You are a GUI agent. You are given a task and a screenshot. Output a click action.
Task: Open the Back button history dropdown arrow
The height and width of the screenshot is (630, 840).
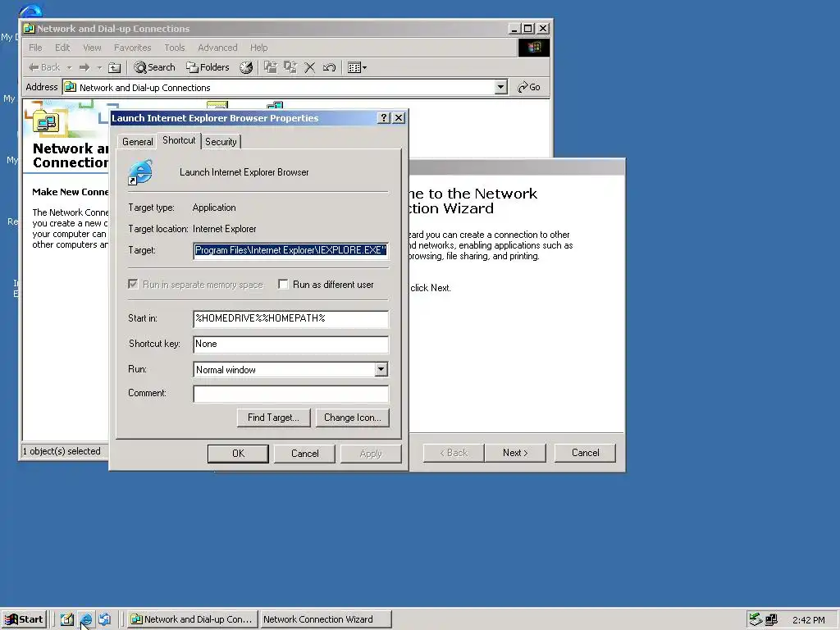point(69,68)
